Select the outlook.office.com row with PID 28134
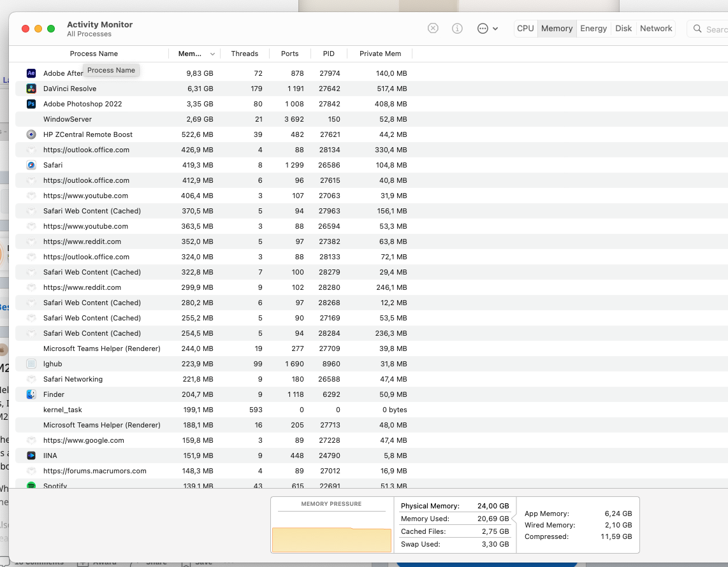728x567 pixels. click(x=372, y=150)
